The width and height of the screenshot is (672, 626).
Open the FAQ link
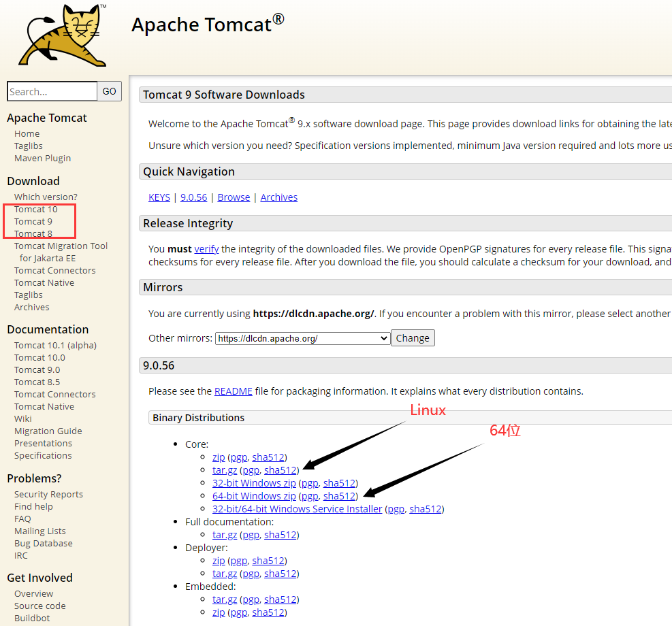(x=22, y=519)
